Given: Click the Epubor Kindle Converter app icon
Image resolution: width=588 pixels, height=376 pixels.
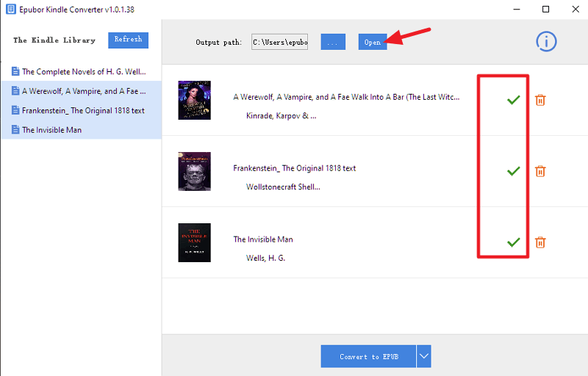Looking at the screenshot, I should point(11,9).
